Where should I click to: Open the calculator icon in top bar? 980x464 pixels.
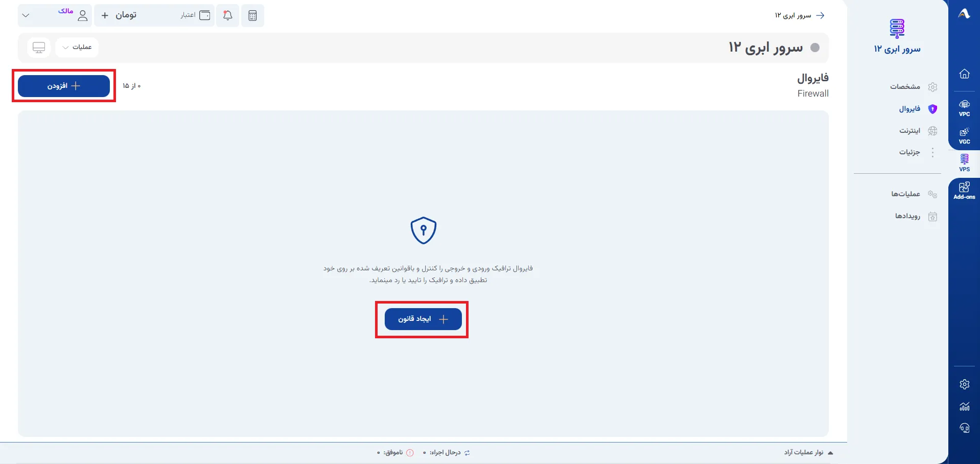coord(252,15)
